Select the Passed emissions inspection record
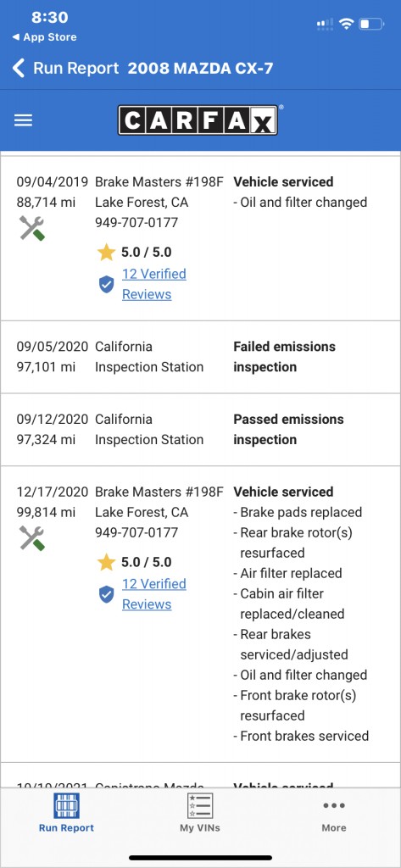The height and width of the screenshot is (868, 401). 200,430
